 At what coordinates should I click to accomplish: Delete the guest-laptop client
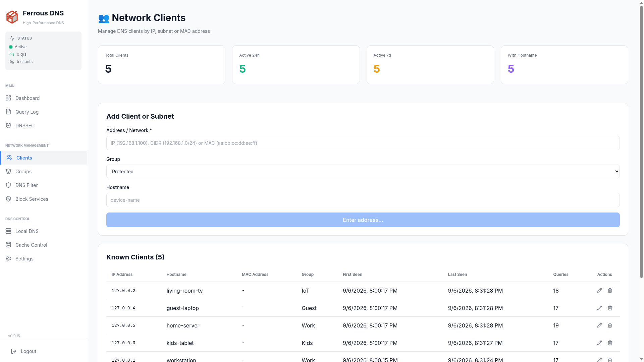[x=610, y=308]
